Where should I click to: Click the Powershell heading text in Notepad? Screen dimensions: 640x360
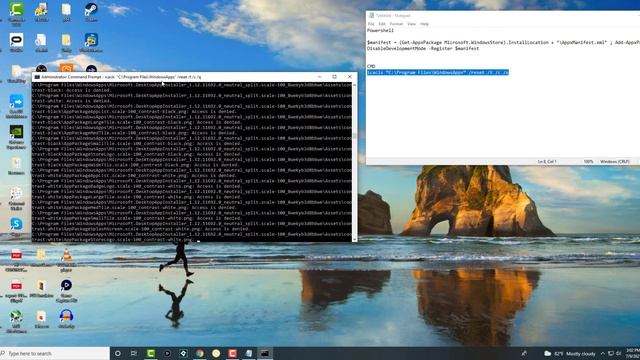click(380, 30)
